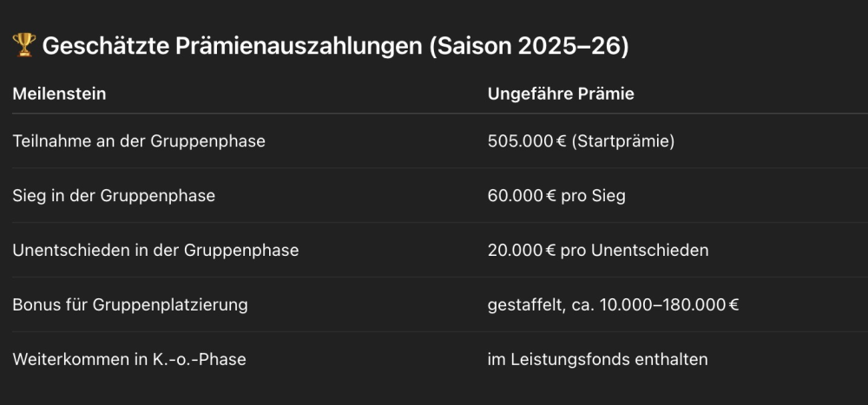The height and width of the screenshot is (405, 868).
Task: Click "(Saison 2025–26)" in the heading
Action: point(529,46)
